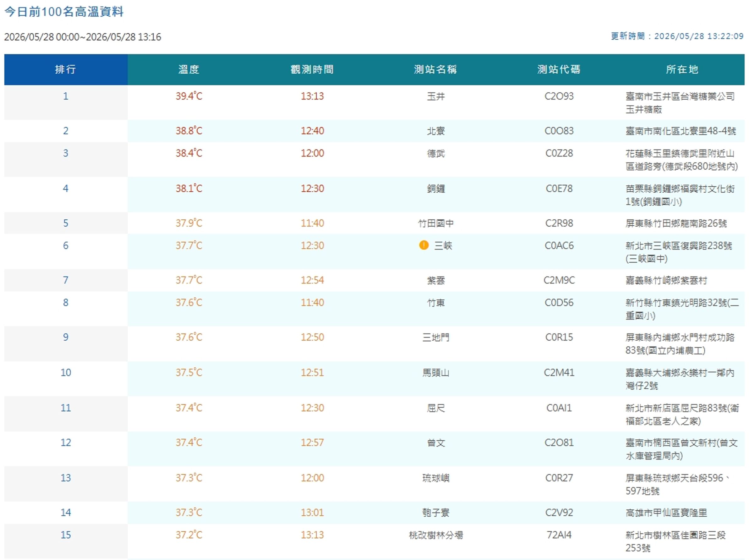Select station name 匏子寮

pyautogui.click(x=436, y=513)
